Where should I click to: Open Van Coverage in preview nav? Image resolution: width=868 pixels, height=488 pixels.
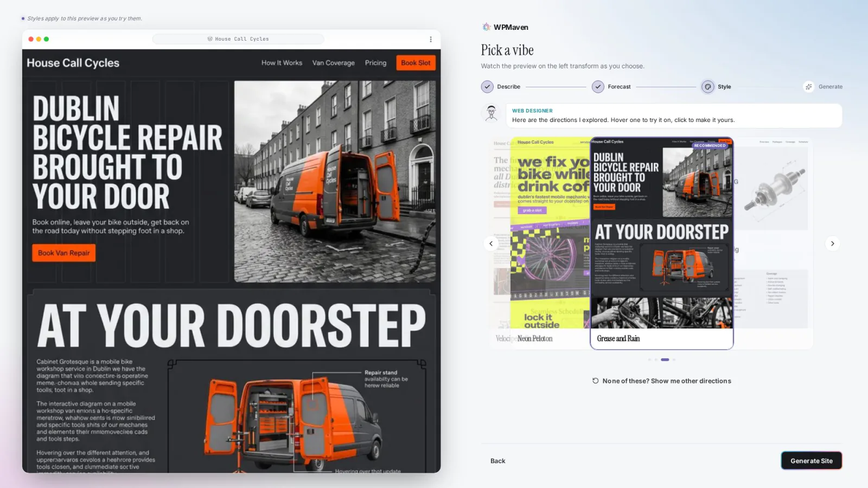(334, 63)
